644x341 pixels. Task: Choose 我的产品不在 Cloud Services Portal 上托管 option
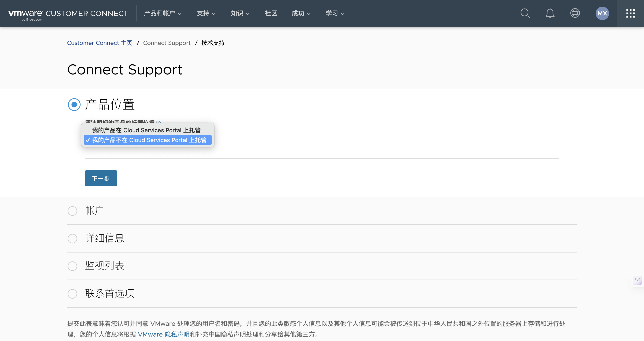point(148,140)
